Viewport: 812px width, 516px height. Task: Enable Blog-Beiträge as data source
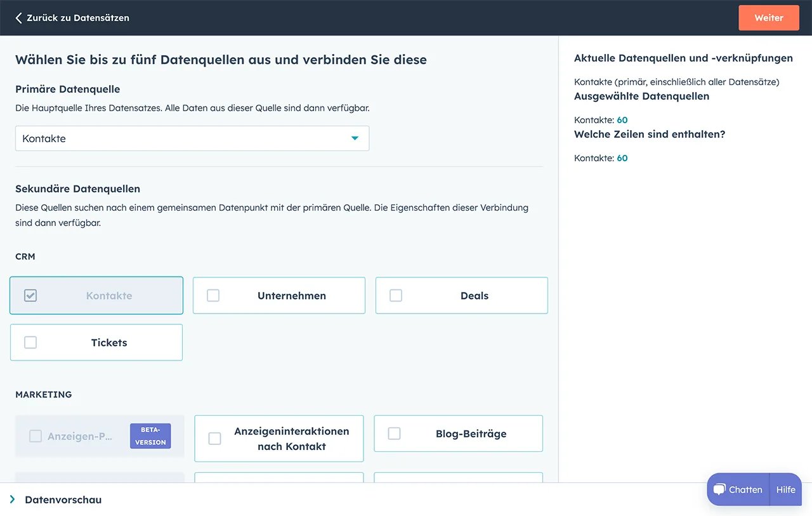click(x=394, y=433)
